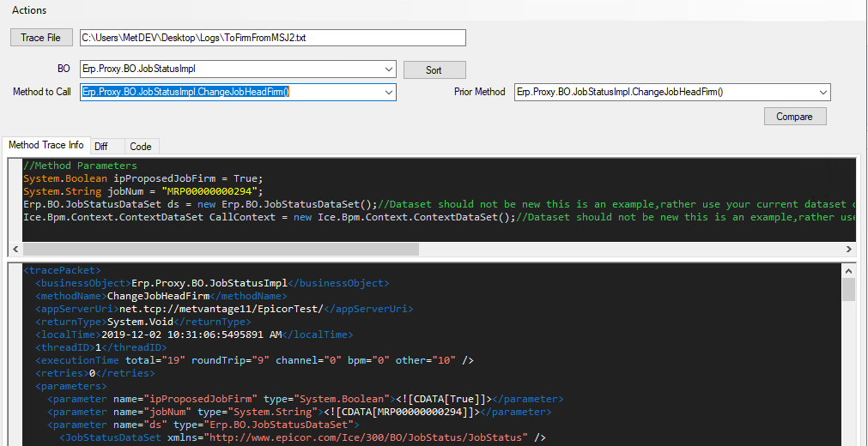Click the 'Ice.Bpm.Context.ContextDataSet CallContext' line
This screenshot has height=446, width=868.
point(440,217)
